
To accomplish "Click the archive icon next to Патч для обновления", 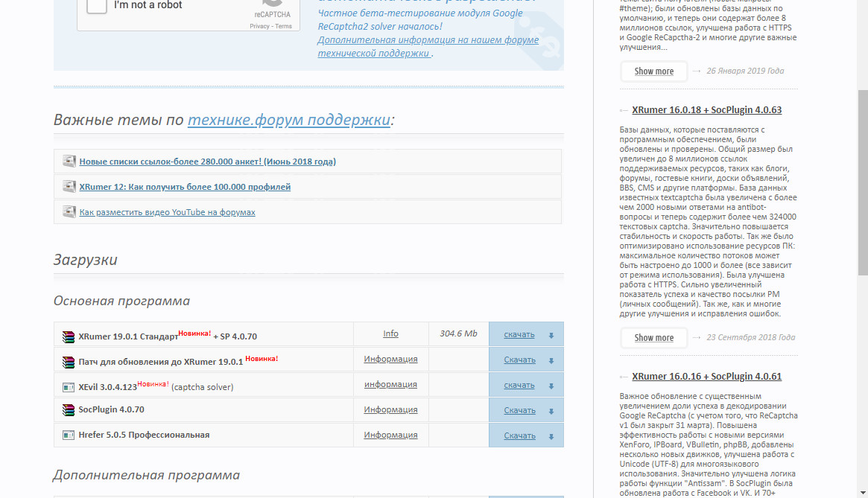I will pyautogui.click(x=69, y=362).
